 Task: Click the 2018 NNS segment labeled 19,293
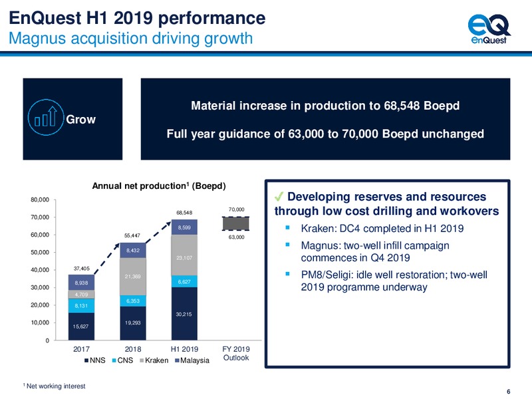(133, 323)
